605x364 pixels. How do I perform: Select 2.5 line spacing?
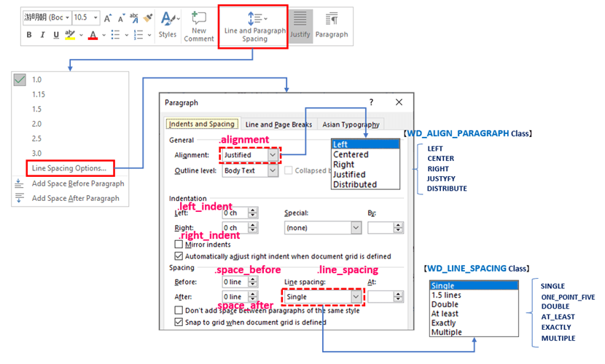tap(36, 138)
